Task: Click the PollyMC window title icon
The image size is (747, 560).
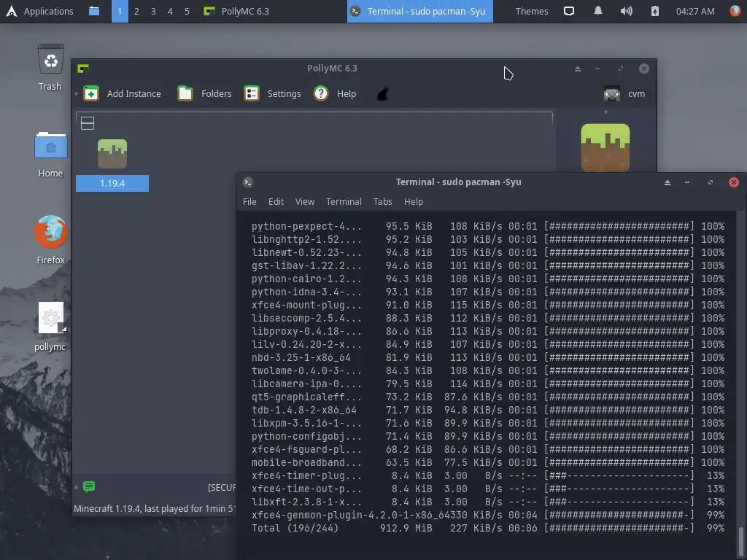Action: pyautogui.click(x=83, y=69)
